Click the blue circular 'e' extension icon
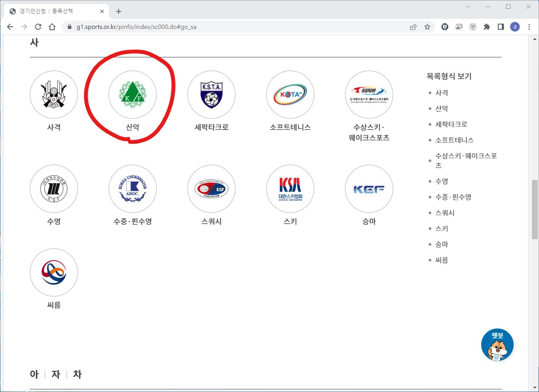 tap(445, 27)
